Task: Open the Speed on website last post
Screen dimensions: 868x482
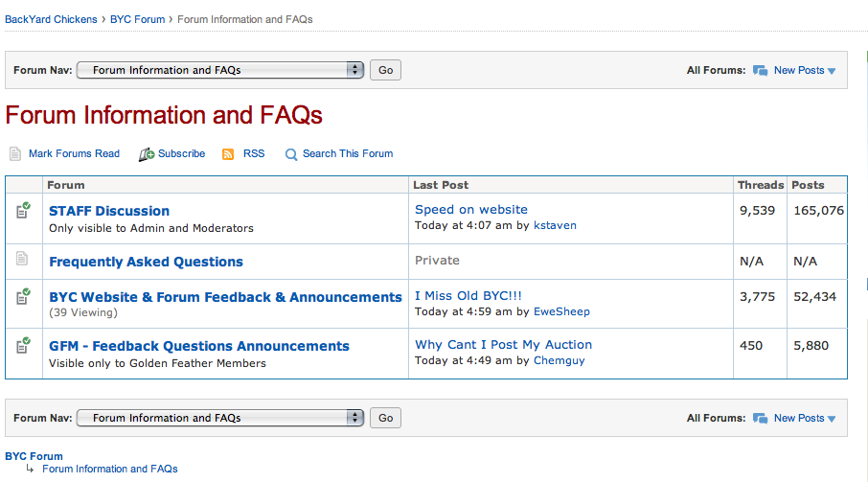Action: point(471,210)
